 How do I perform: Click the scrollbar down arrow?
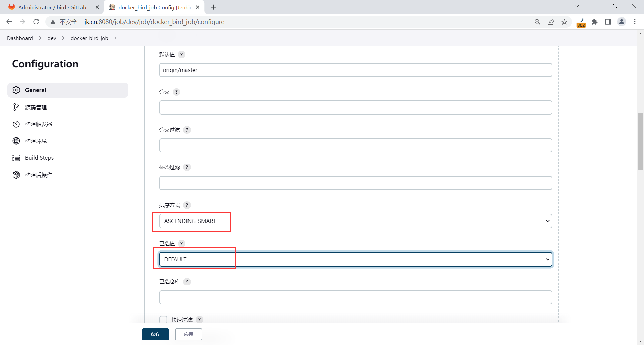pyautogui.click(x=640, y=342)
